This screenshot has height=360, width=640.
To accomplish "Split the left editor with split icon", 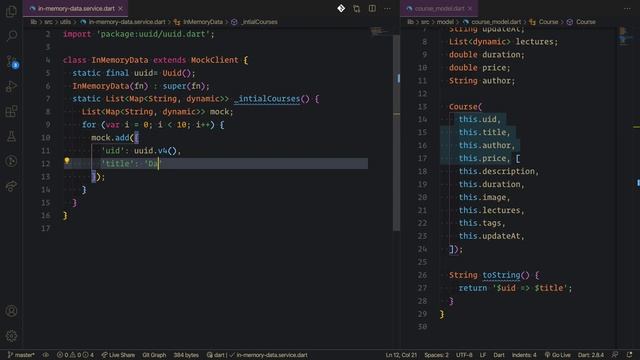I will [x=372, y=9].
